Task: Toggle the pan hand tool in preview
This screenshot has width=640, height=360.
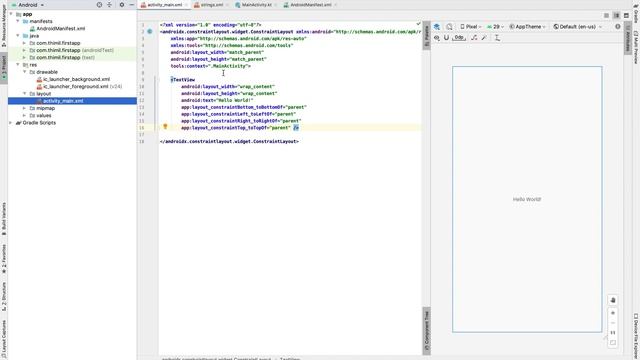Action: tap(613, 300)
